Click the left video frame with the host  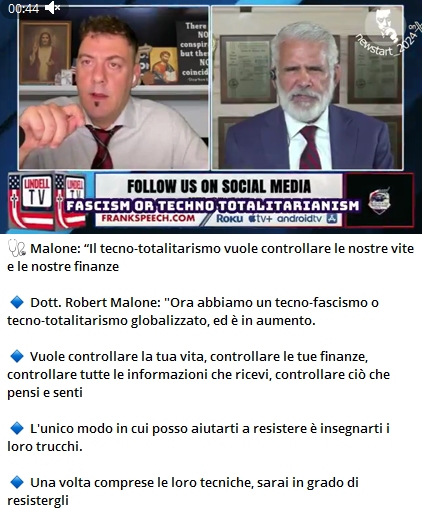[114, 87]
